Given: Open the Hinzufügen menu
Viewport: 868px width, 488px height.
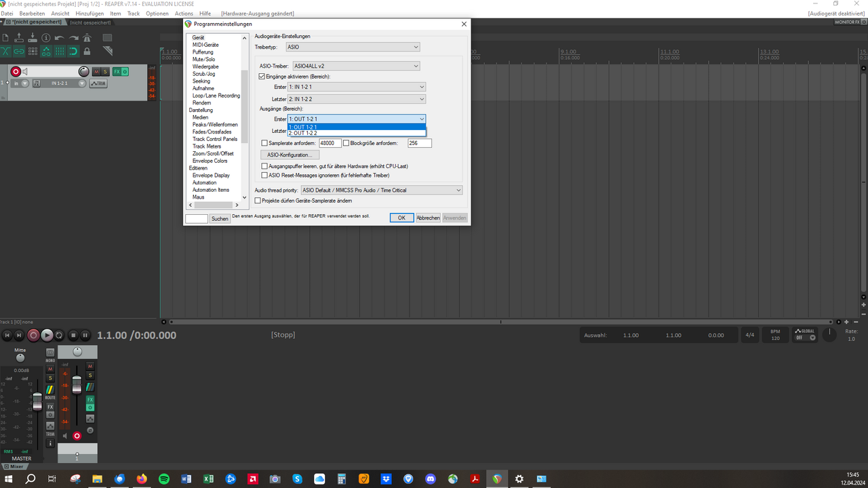Looking at the screenshot, I should 90,14.
